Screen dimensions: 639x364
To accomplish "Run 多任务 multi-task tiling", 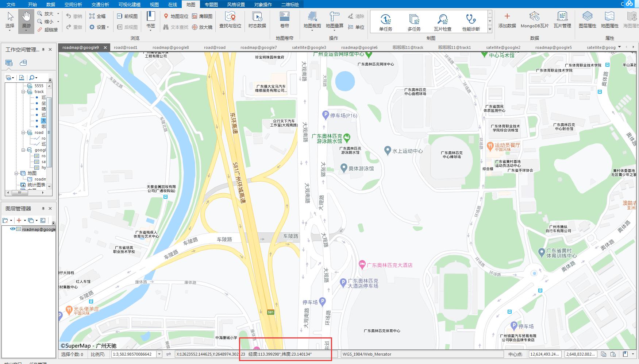I will [x=414, y=22].
